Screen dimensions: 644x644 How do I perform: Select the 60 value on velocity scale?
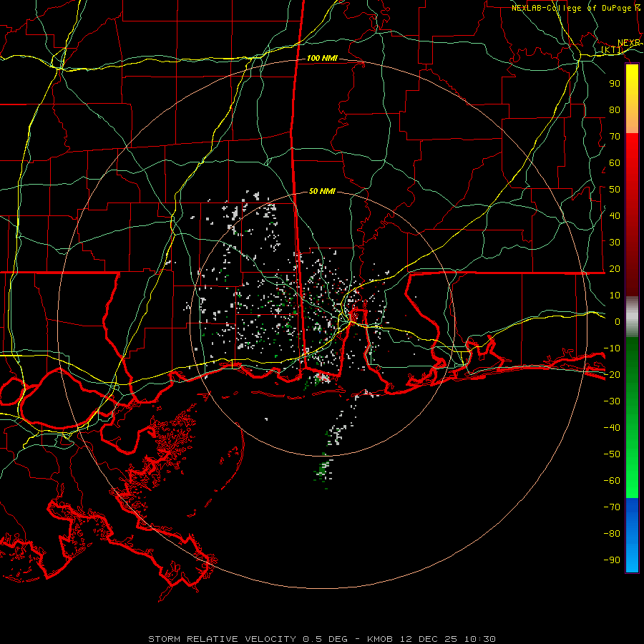[x=615, y=162]
